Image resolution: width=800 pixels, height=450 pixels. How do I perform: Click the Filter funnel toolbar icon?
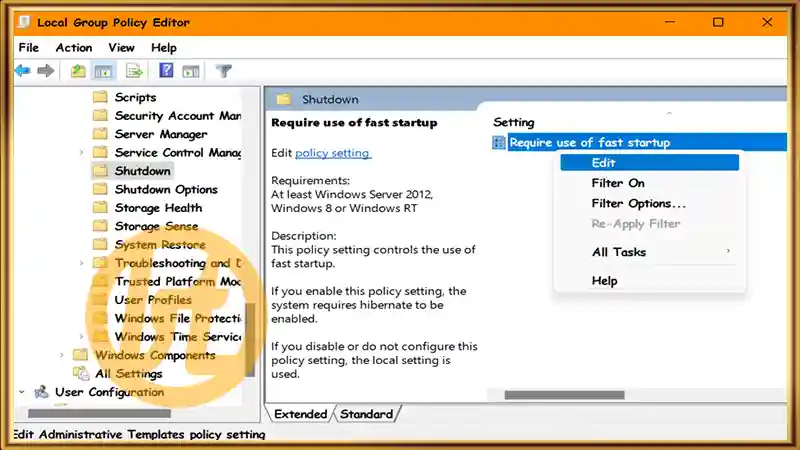(223, 71)
